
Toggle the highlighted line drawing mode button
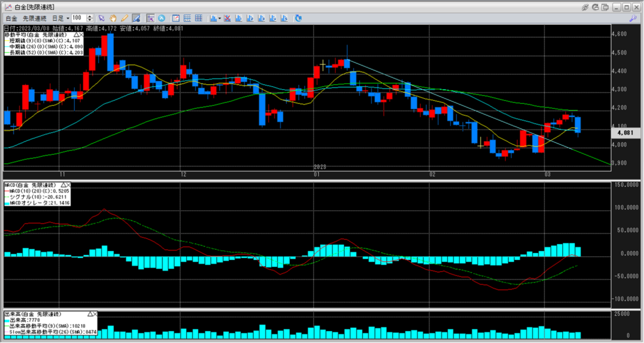tap(136, 18)
